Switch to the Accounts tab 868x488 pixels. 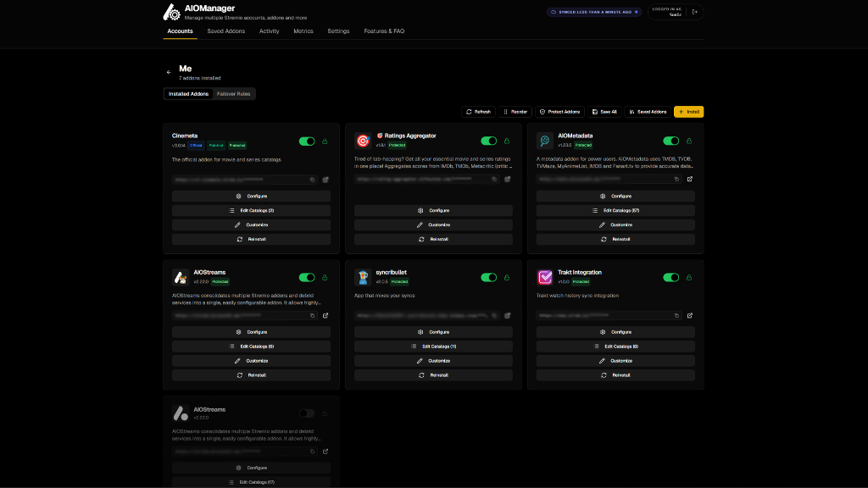click(x=180, y=31)
